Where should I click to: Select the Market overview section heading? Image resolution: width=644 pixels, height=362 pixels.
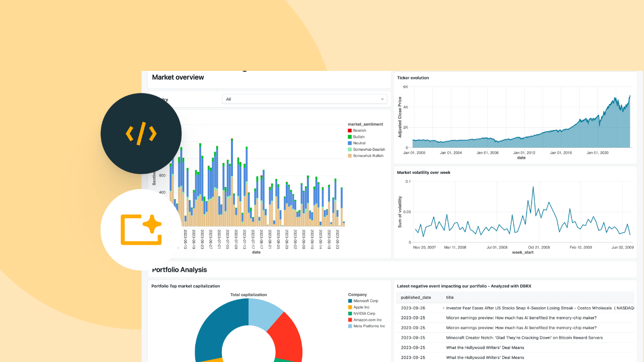click(178, 77)
